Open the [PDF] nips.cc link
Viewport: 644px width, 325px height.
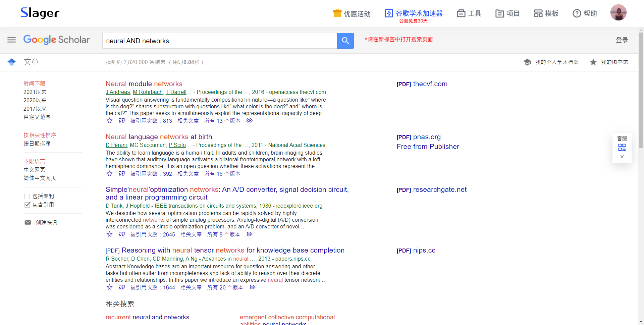coord(416,250)
